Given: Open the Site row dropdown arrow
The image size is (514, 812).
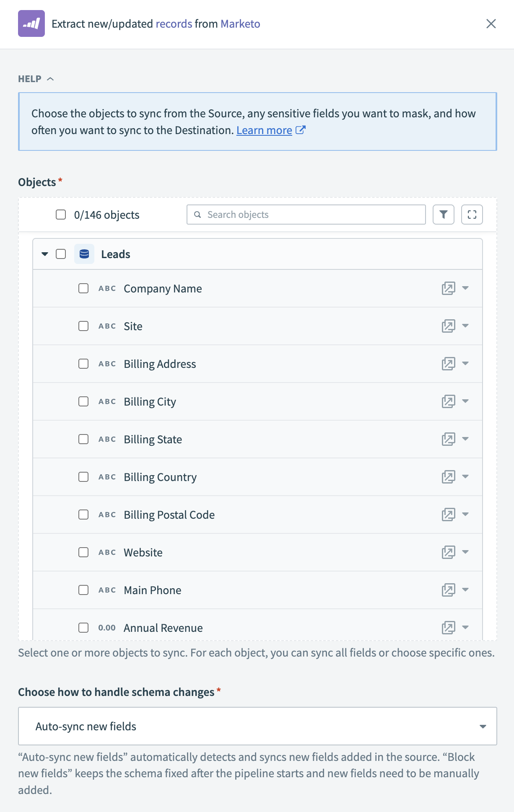Looking at the screenshot, I should coord(465,326).
